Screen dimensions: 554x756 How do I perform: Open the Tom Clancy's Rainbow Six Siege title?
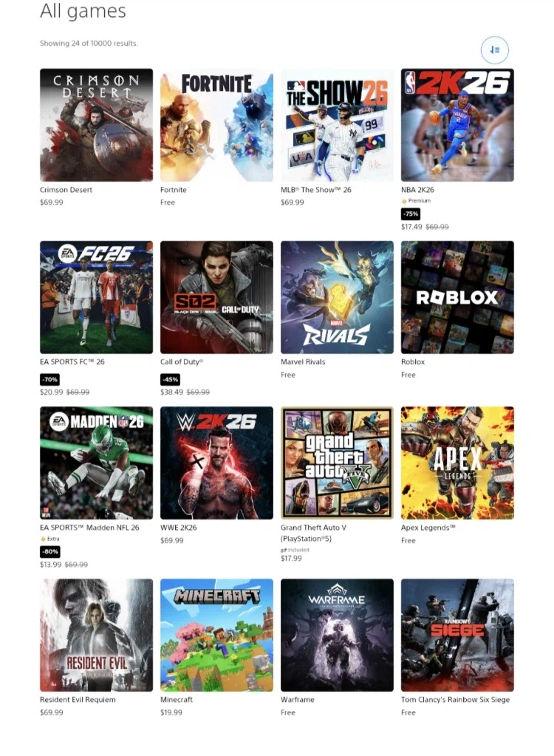pos(455,699)
